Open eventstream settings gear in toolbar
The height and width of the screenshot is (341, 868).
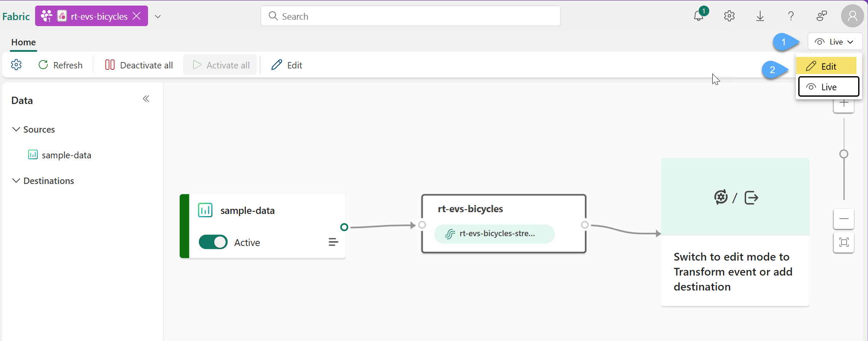pos(16,65)
